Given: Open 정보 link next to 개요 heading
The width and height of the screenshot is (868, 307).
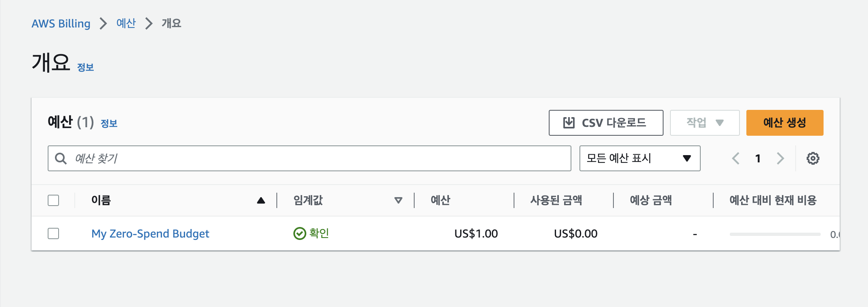Looking at the screenshot, I should tap(86, 67).
